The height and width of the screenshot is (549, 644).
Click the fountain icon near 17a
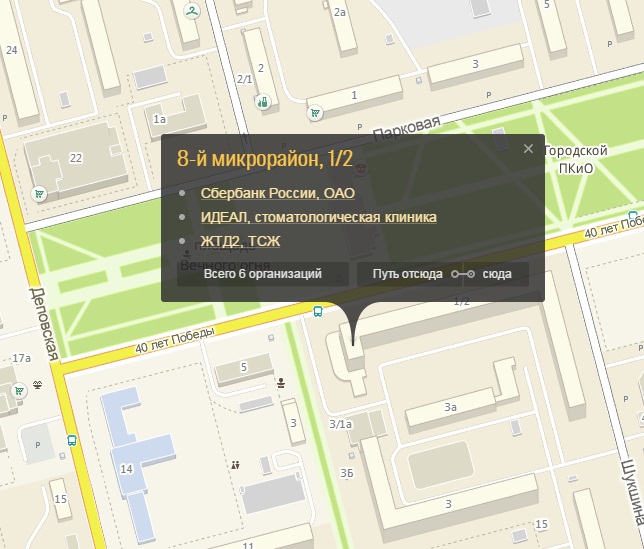(x=37, y=385)
